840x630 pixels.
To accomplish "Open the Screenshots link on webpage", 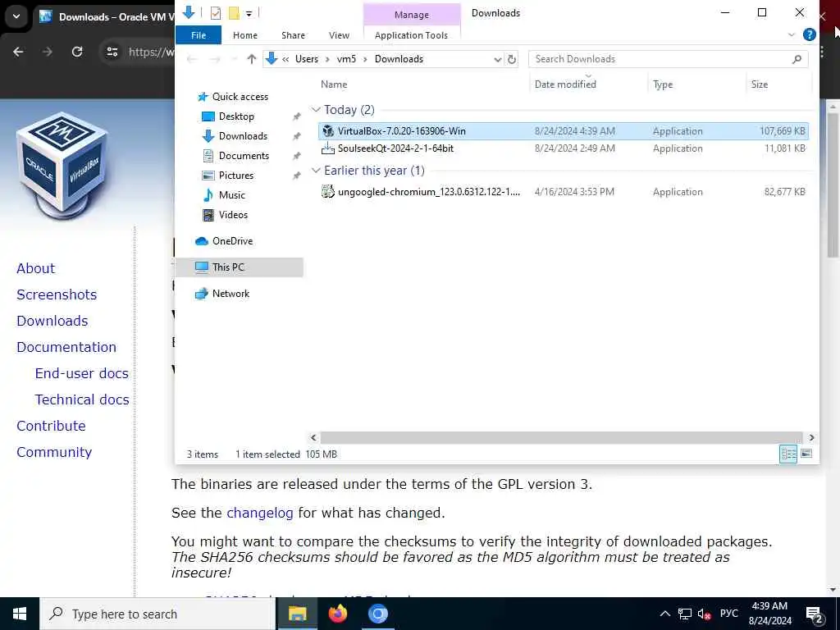I will point(57,294).
